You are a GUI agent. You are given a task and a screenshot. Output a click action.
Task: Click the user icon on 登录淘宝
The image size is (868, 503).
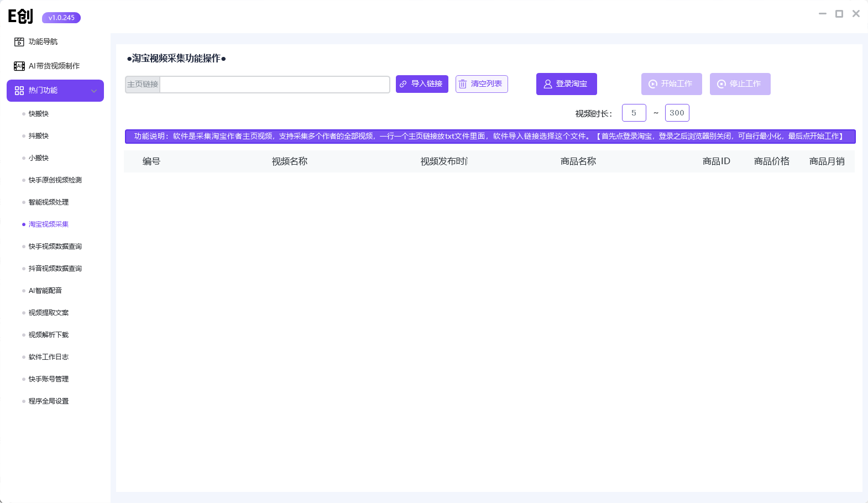(548, 84)
